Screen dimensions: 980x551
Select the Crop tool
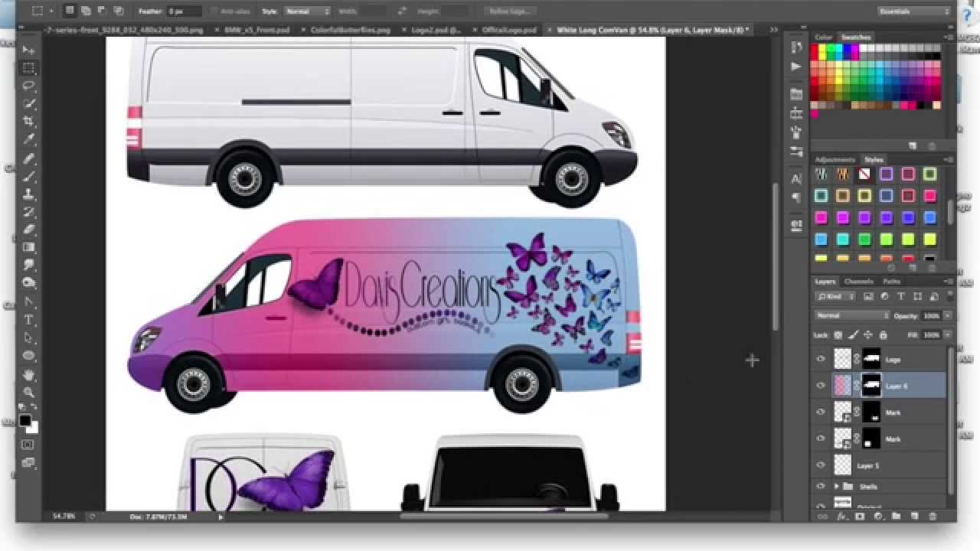click(29, 122)
